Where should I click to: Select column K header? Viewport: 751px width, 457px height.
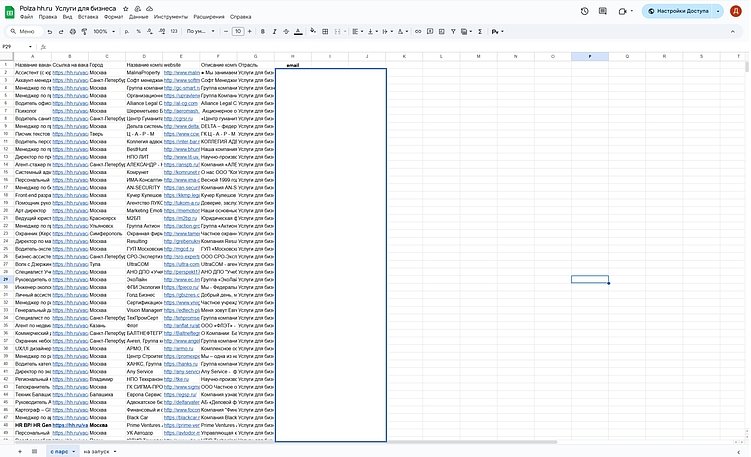404,57
